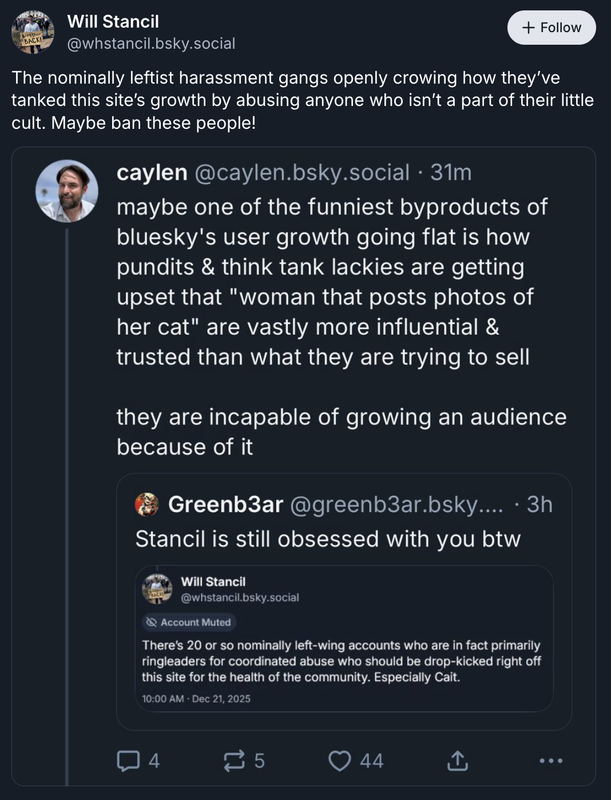Click Greenb3ar's small avatar icon
Viewport: 611px width, 800px height.
146,504
